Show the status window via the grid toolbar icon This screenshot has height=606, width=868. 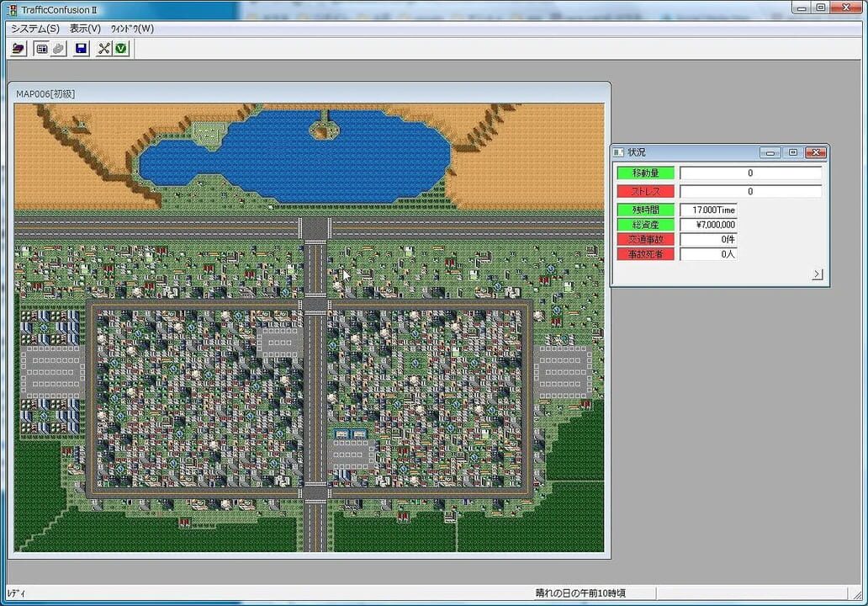click(x=40, y=48)
